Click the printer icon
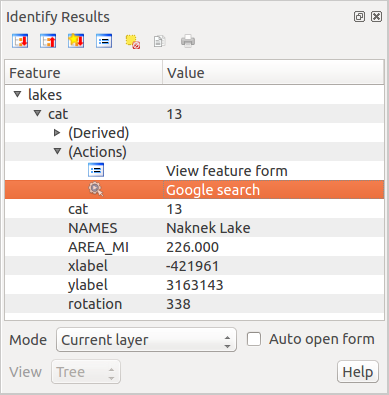This screenshot has width=389, height=395. click(x=188, y=41)
